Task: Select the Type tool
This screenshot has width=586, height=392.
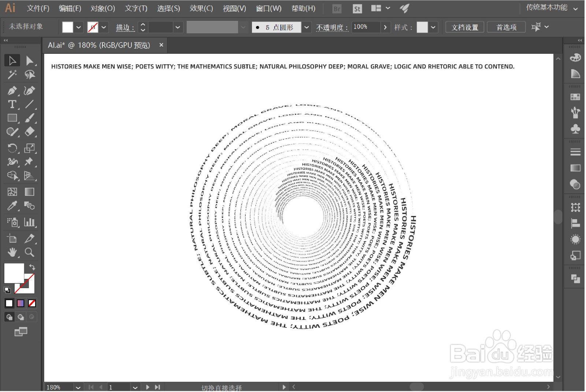Action: 12,104
